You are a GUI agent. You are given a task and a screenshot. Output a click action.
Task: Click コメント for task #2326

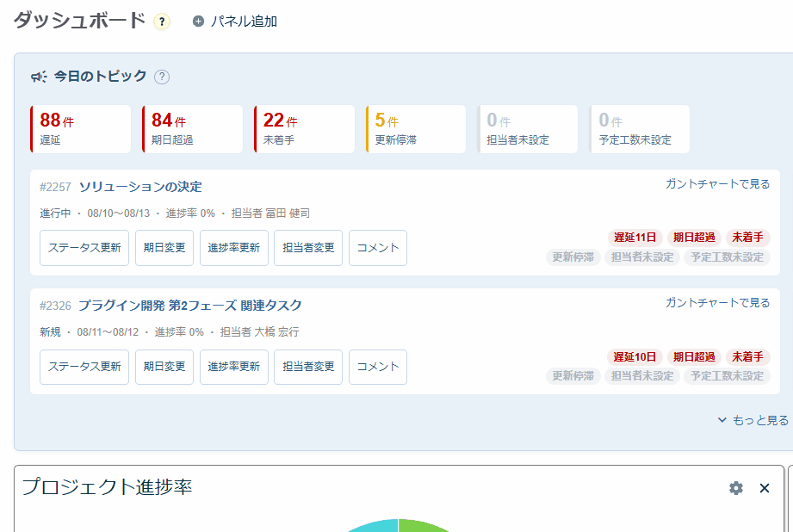tap(378, 367)
